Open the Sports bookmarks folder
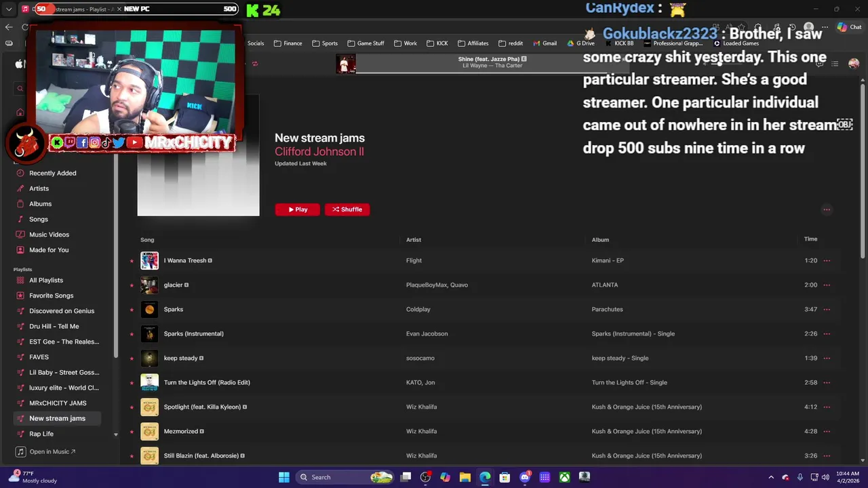The image size is (868, 488). 325,43
